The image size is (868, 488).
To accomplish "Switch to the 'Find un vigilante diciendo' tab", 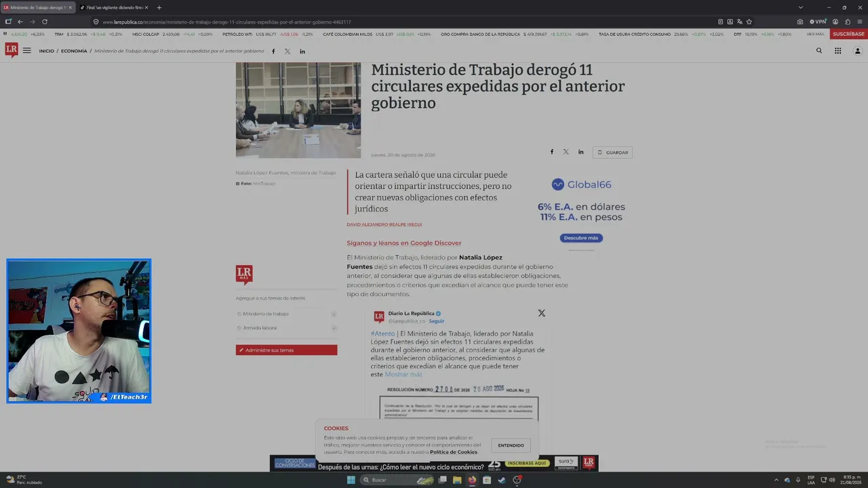I will [114, 7].
